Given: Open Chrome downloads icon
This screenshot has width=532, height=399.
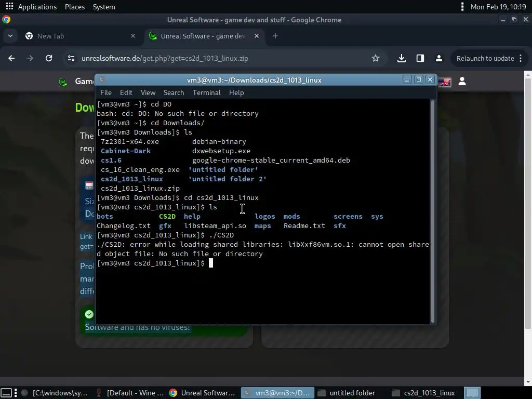Looking at the screenshot, I should (x=402, y=58).
